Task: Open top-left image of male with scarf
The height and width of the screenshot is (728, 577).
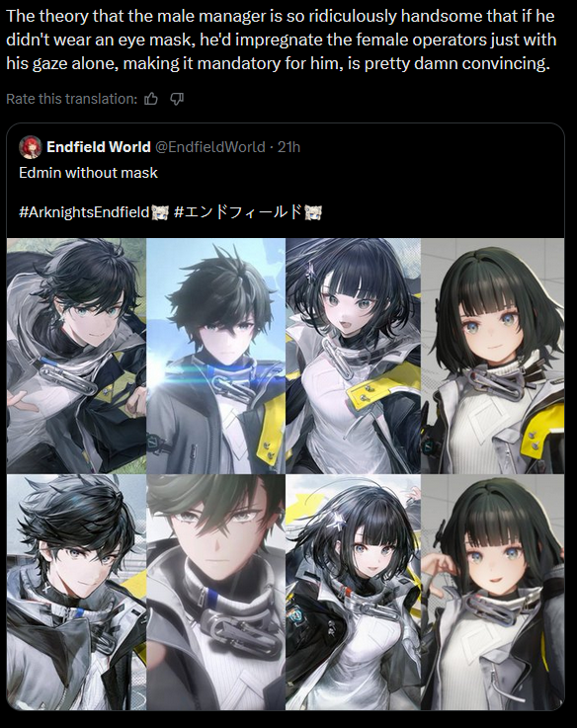Action: click(x=76, y=356)
